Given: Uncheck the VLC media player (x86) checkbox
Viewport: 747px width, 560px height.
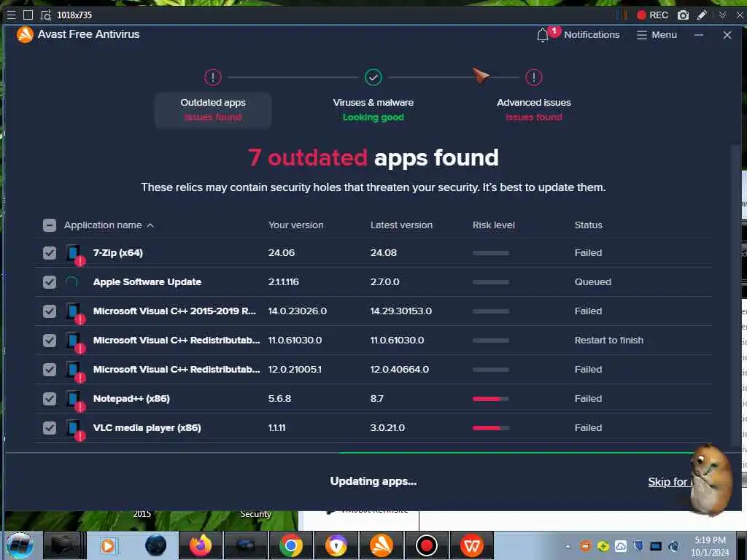Looking at the screenshot, I should coord(50,427).
